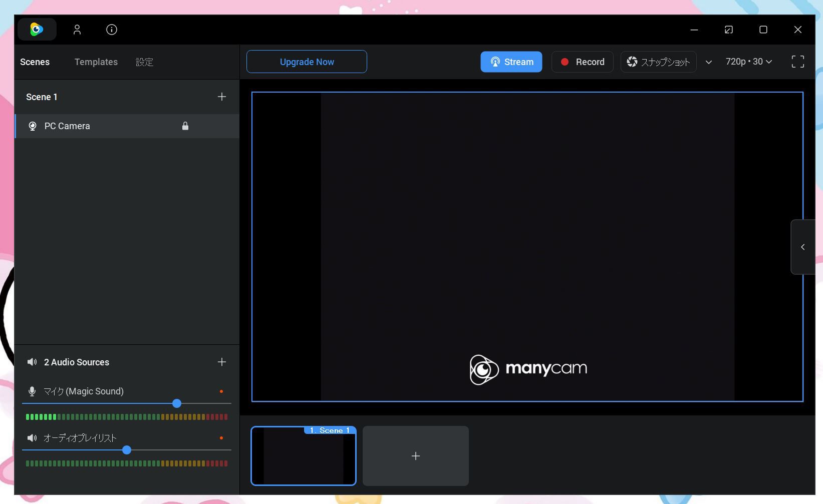Click the 2 Audio Sources label
The image size is (823, 504).
tap(77, 362)
